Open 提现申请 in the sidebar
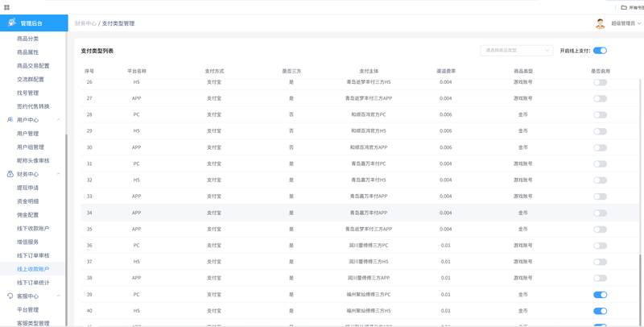The width and height of the screenshot is (644, 327). 27,188
